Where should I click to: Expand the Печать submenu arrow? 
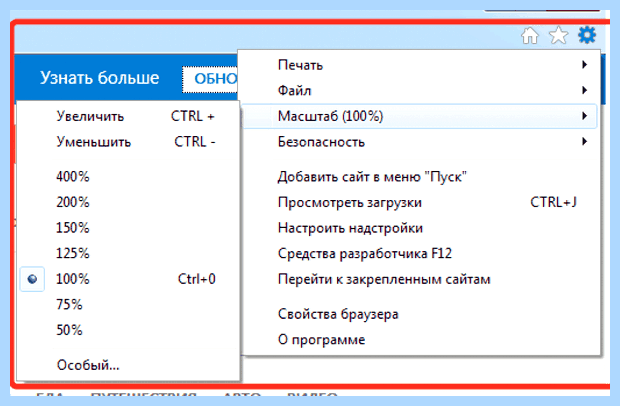click(x=584, y=65)
